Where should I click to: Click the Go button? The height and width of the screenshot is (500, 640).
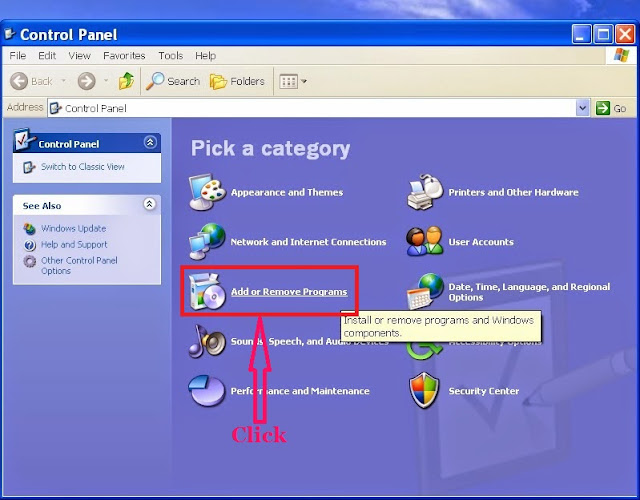tap(611, 108)
